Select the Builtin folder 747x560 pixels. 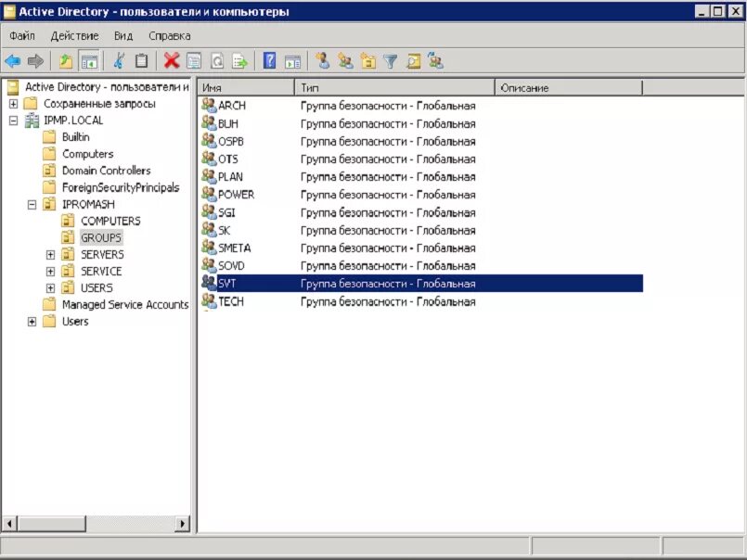pyautogui.click(x=76, y=137)
